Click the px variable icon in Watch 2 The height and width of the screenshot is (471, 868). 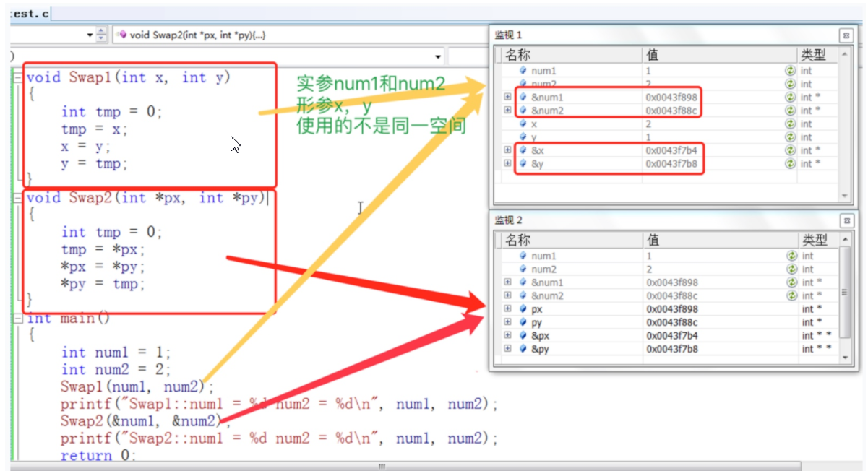tap(523, 309)
